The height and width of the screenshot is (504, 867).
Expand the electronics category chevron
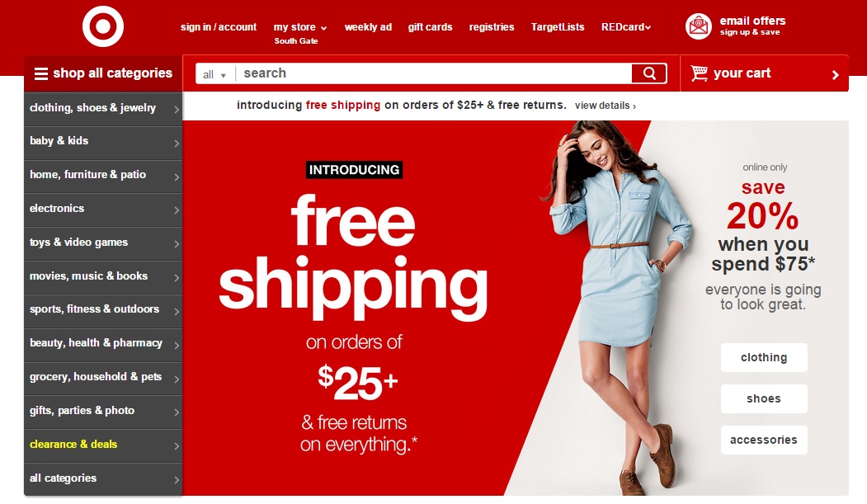tap(177, 210)
